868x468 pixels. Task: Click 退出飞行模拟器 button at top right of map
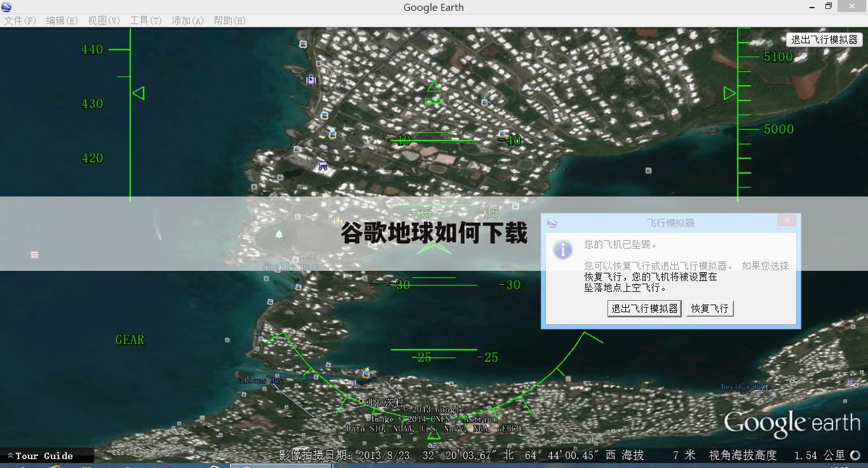pyautogui.click(x=824, y=39)
